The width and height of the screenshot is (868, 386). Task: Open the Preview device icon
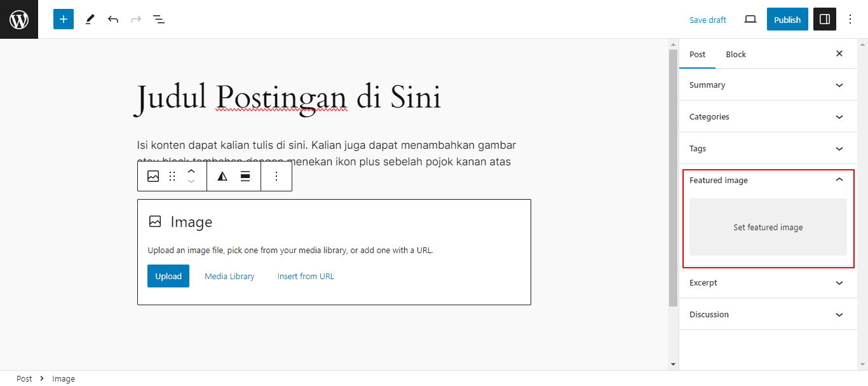[750, 19]
